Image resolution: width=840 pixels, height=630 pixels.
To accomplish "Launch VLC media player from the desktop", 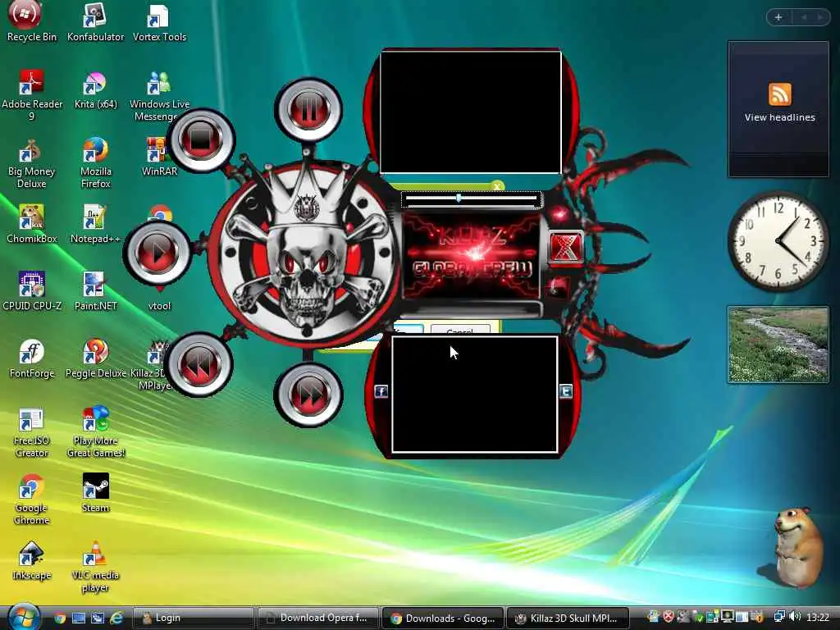I will point(95,567).
